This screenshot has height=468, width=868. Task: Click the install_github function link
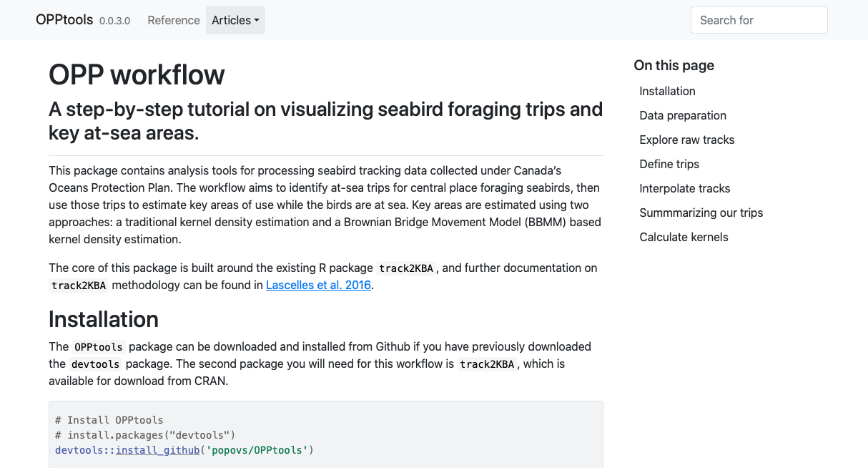click(157, 450)
